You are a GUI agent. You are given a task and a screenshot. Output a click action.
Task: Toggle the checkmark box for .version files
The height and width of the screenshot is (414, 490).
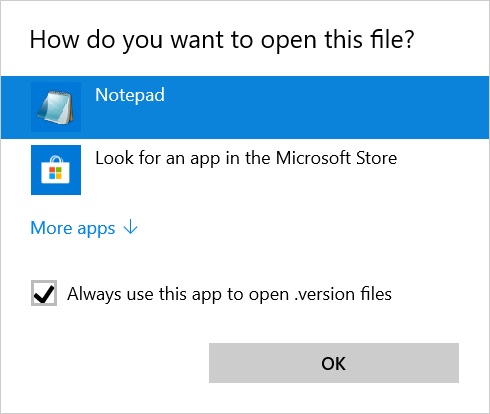[44, 293]
